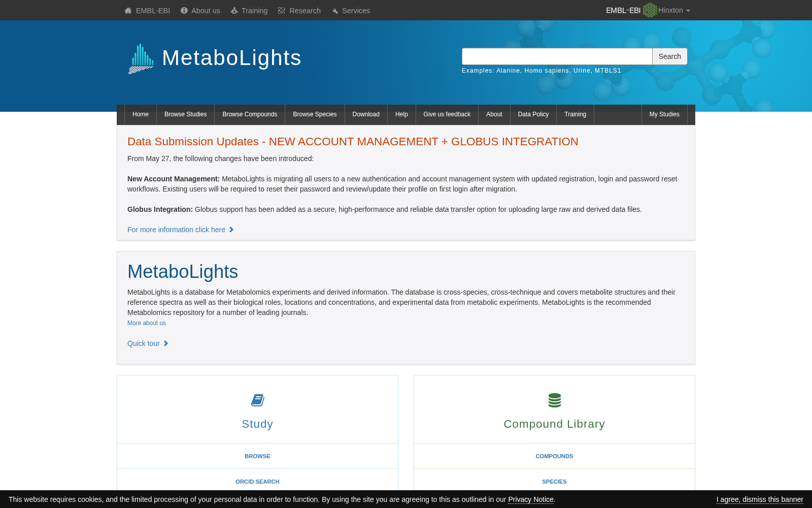
Task: Select Download in the navigation bar
Action: [x=366, y=114]
